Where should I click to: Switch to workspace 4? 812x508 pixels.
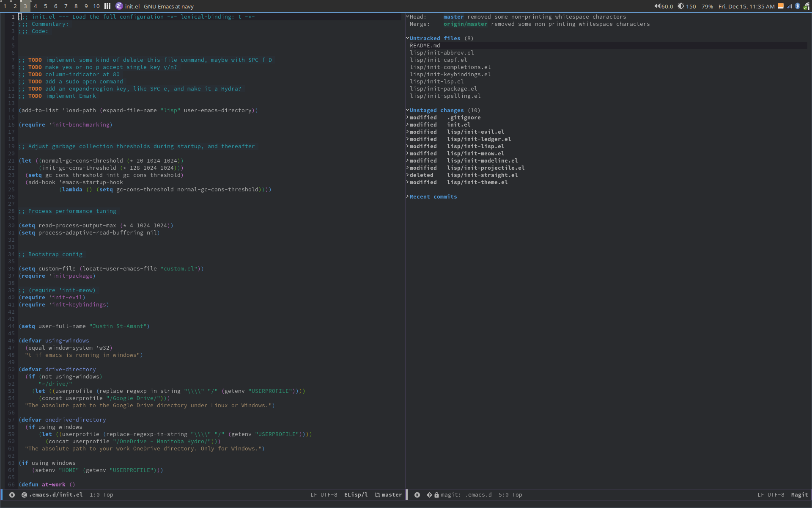35,6
